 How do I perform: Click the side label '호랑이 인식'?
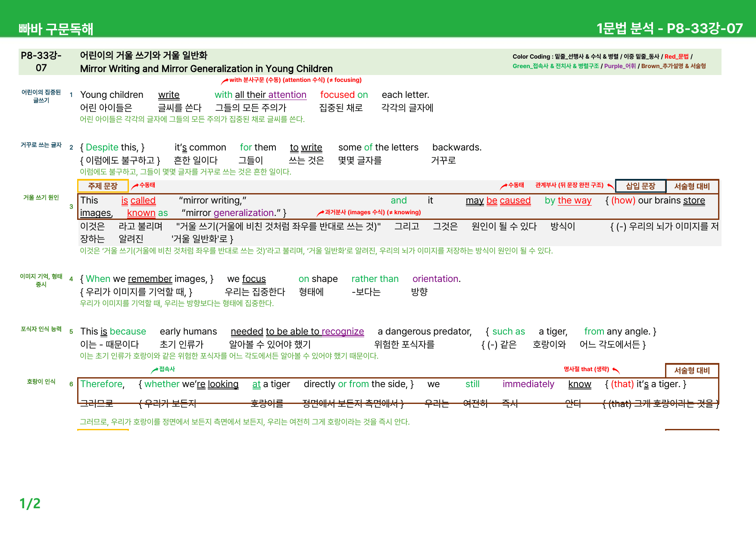tap(41, 382)
